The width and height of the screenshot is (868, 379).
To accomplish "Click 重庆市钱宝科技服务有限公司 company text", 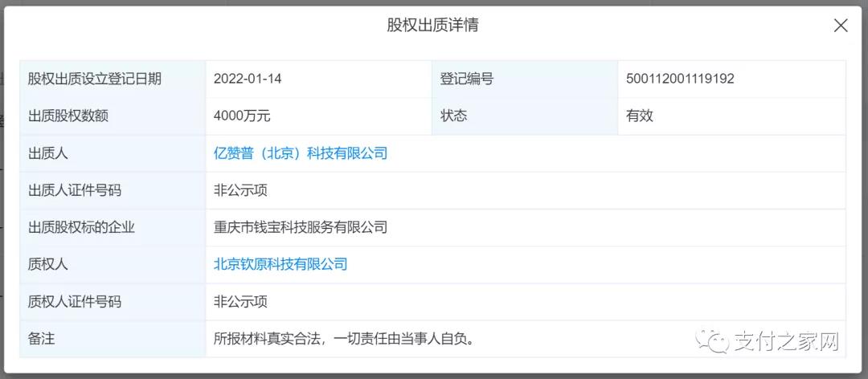I will [x=301, y=227].
